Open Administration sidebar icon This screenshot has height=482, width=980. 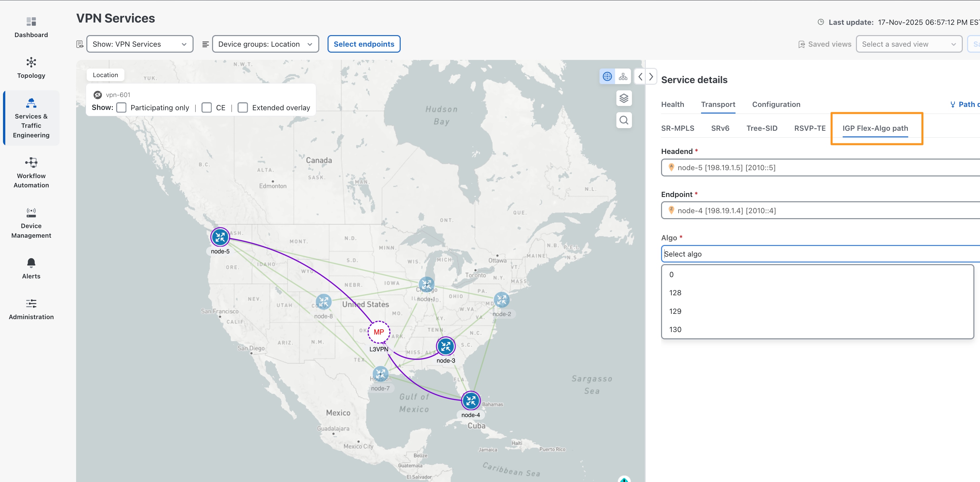[x=31, y=304]
